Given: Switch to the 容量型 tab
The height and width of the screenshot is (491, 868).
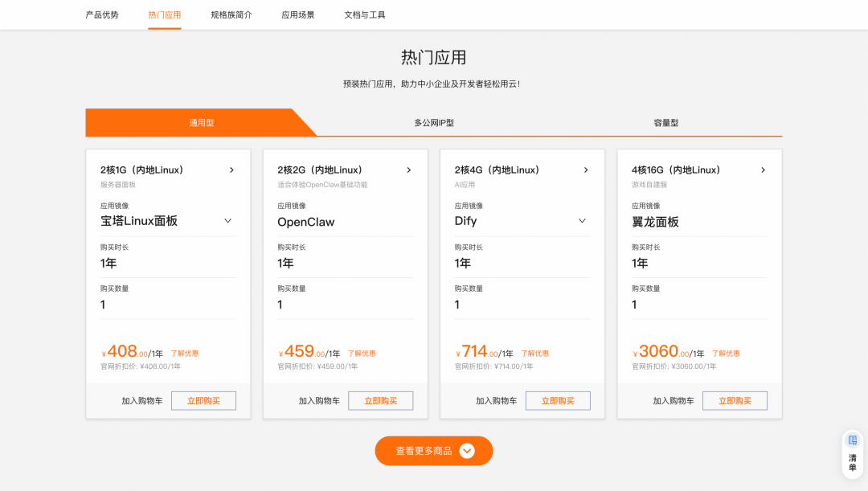Looking at the screenshot, I should coord(666,122).
